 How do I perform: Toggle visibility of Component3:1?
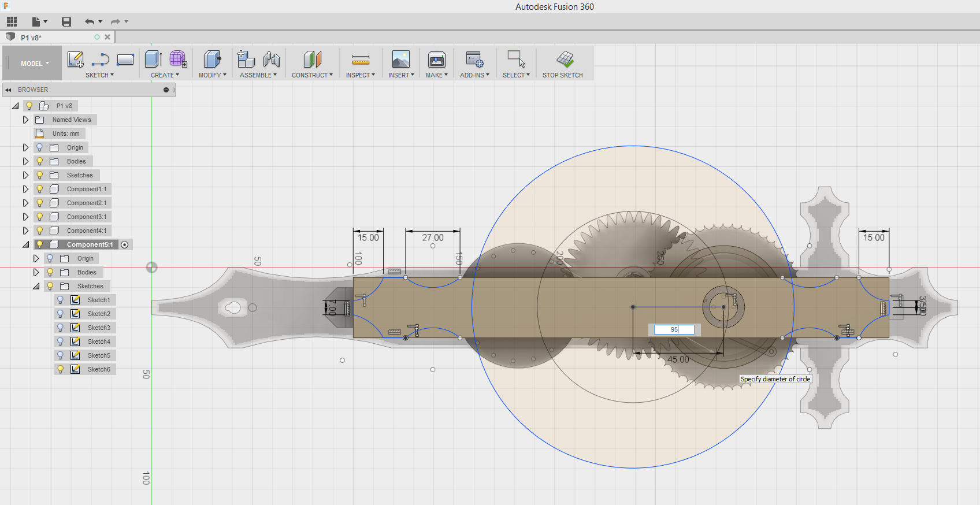pos(40,217)
